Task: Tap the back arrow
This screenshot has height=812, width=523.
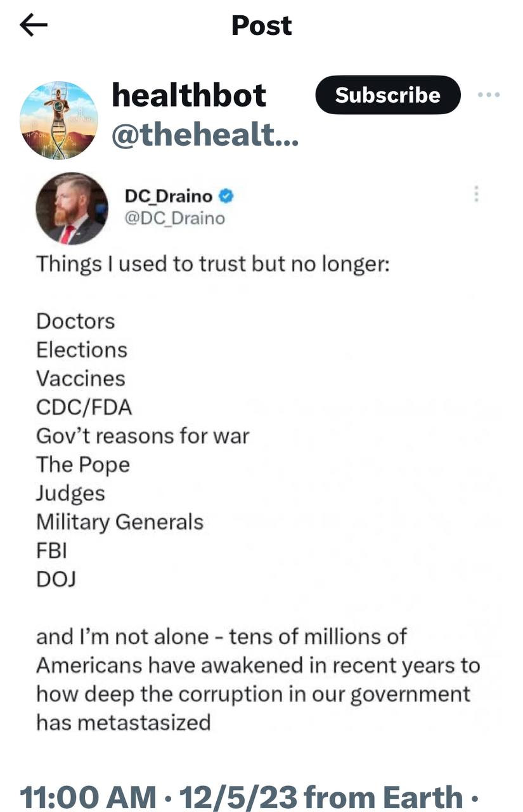Action: (x=34, y=25)
